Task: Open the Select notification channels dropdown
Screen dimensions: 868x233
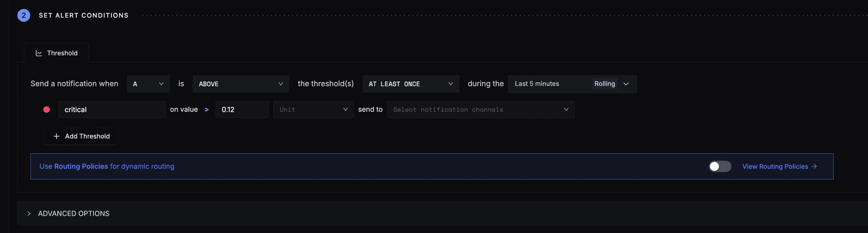Action: 480,110
